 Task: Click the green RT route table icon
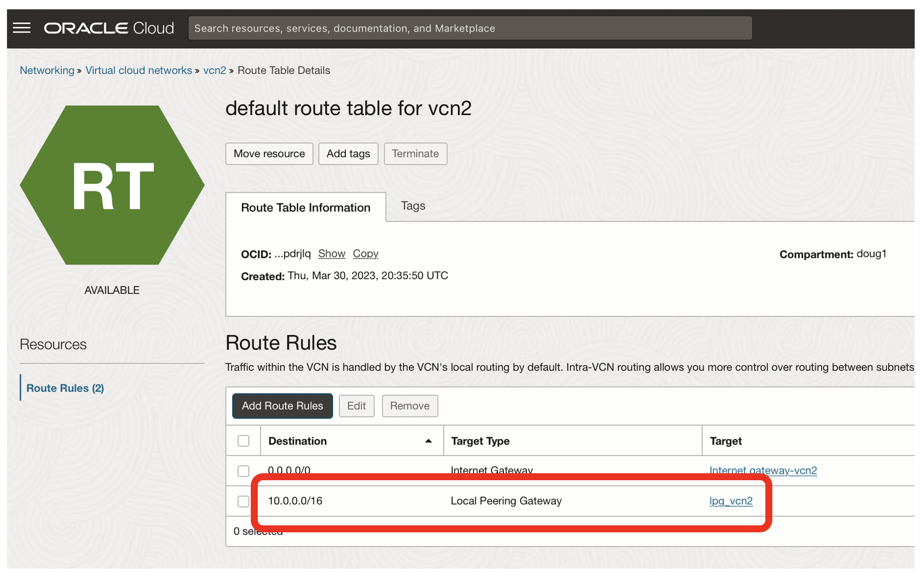tap(112, 185)
